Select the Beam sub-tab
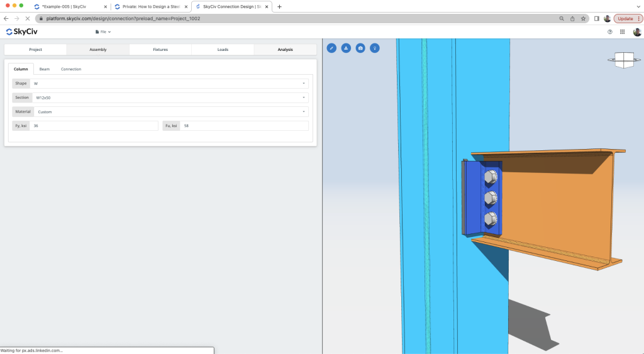Viewport: 644px width, 354px height. (45, 69)
